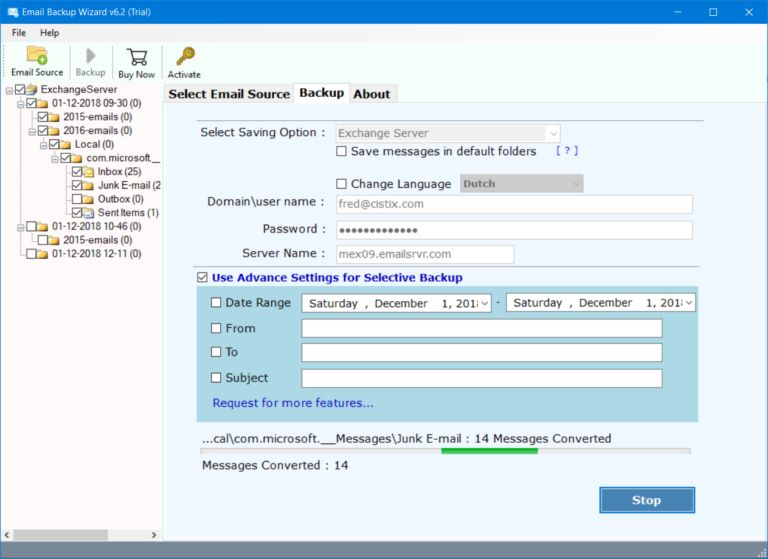Switch to the Backup tab

coord(322,93)
